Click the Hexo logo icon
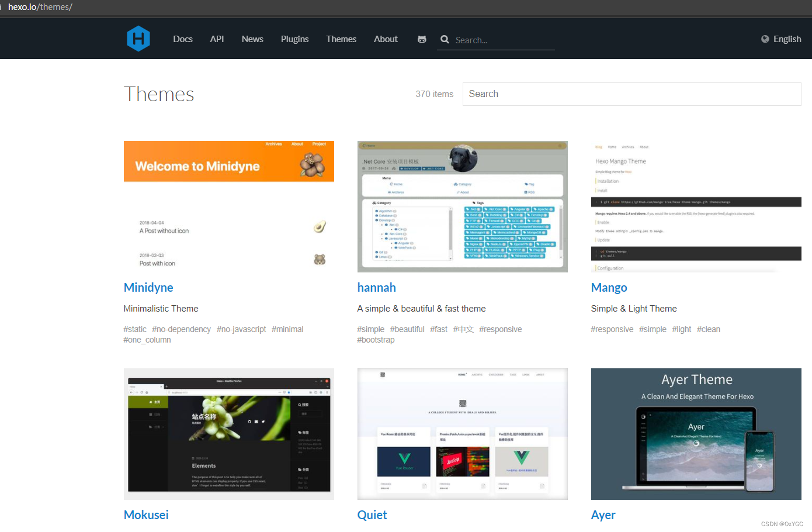Screen dimensions: 812x532 click(x=138, y=39)
